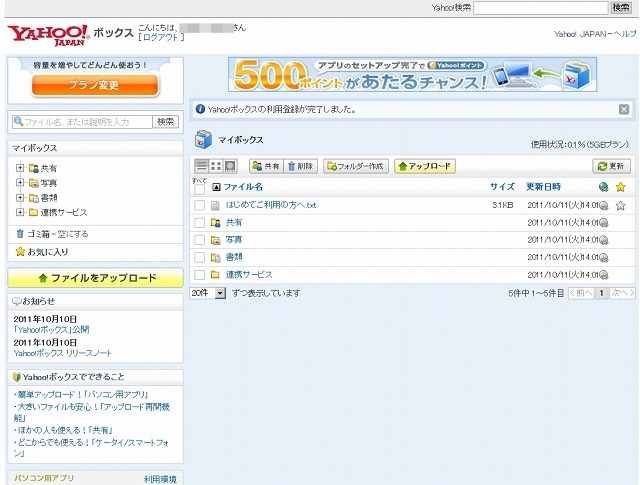Click the sidebar file 検索 button
Viewport: 640px width, 485px height.
coord(165,122)
